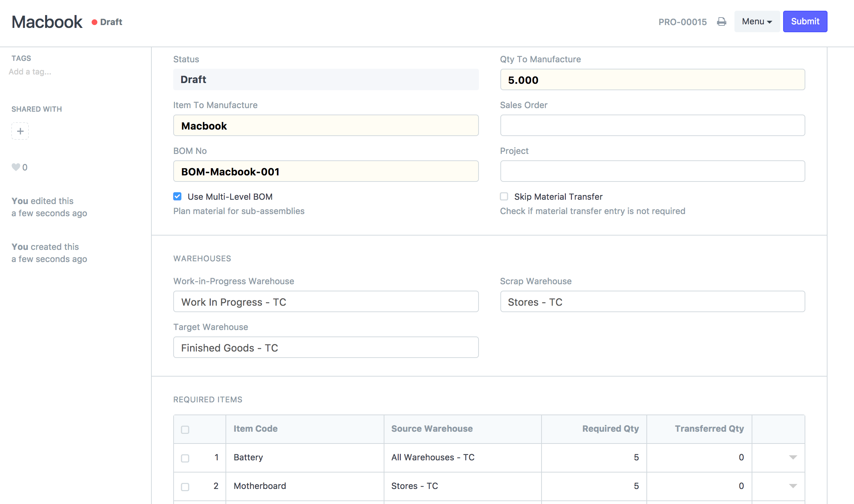854x504 pixels.
Task: Click the Qty To Manufacture field
Action: (652, 80)
